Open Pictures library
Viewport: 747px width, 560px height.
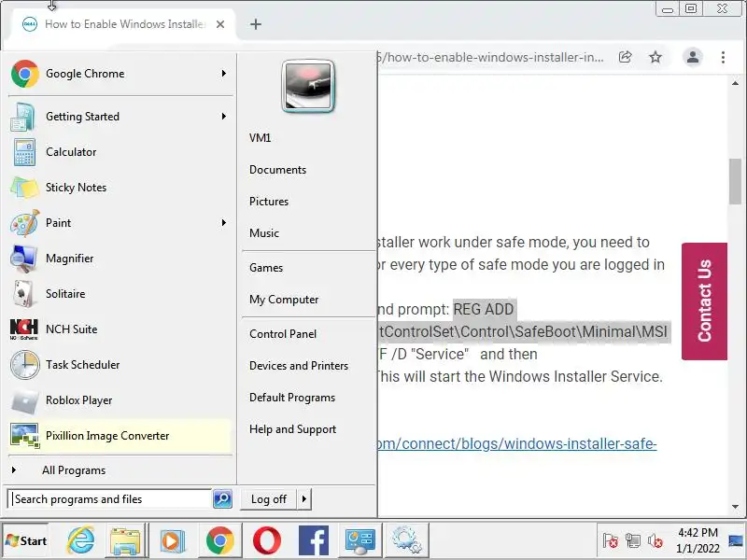[269, 202]
